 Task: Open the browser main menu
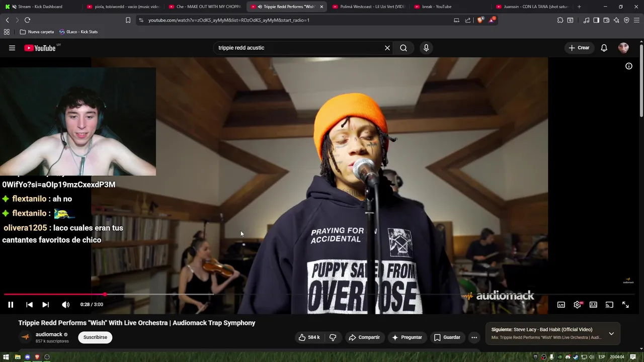click(x=637, y=20)
